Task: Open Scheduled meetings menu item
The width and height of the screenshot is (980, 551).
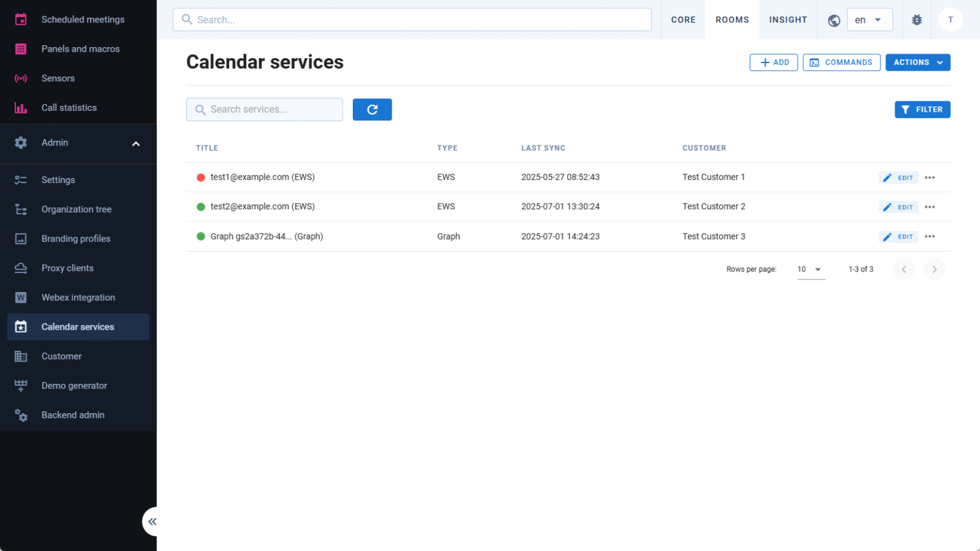Action: pyautogui.click(x=78, y=19)
